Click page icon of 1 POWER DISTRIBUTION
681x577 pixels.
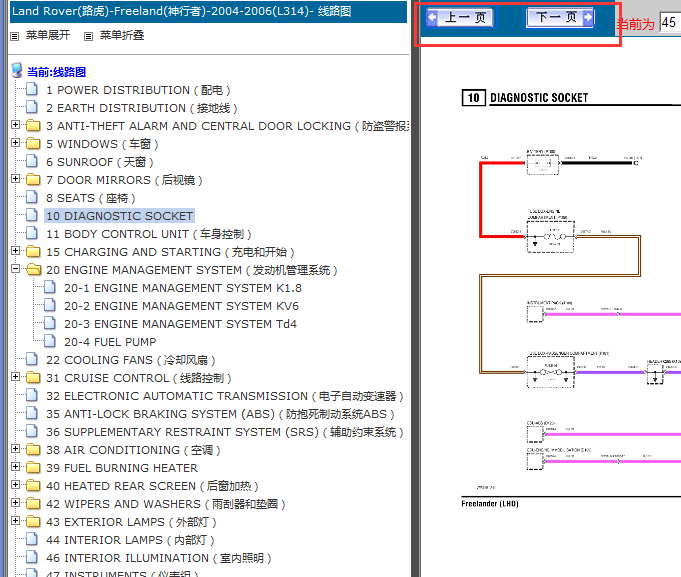pos(32,89)
